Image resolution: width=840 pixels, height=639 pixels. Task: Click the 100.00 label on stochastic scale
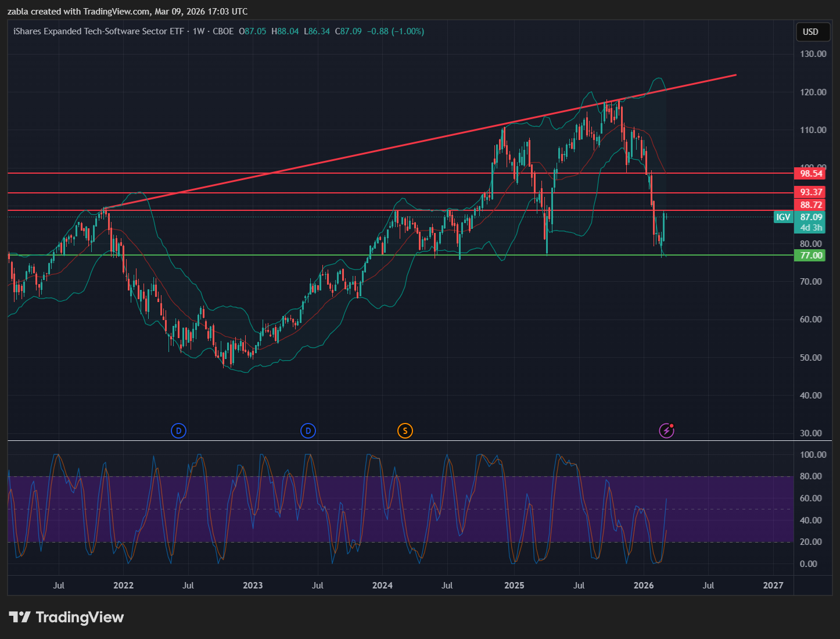pos(813,454)
